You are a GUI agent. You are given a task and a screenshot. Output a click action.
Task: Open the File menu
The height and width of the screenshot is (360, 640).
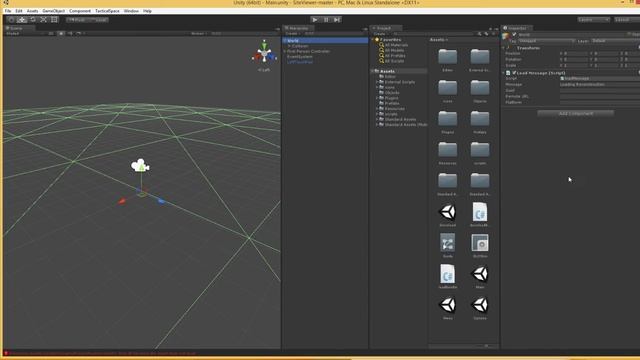pos(8,11)
